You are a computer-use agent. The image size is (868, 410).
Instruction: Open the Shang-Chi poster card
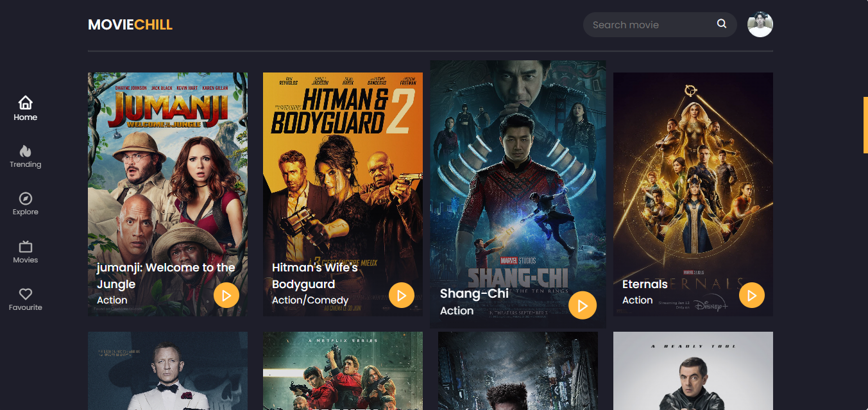518,194
